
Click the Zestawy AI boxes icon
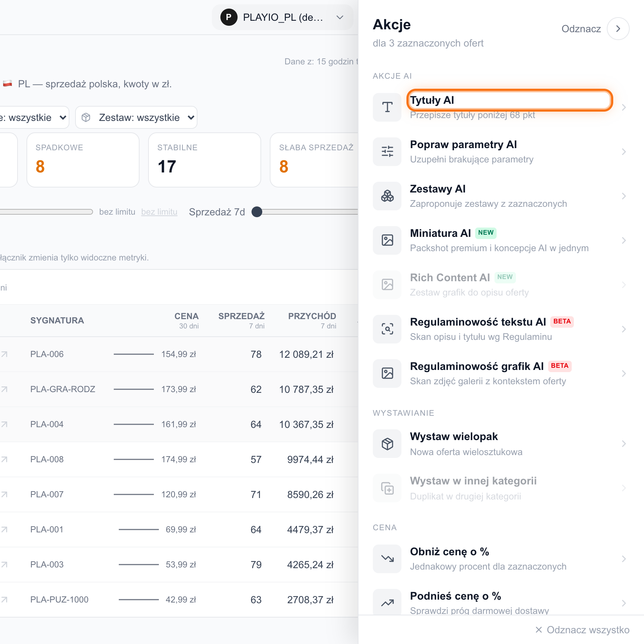click(387, 196)
